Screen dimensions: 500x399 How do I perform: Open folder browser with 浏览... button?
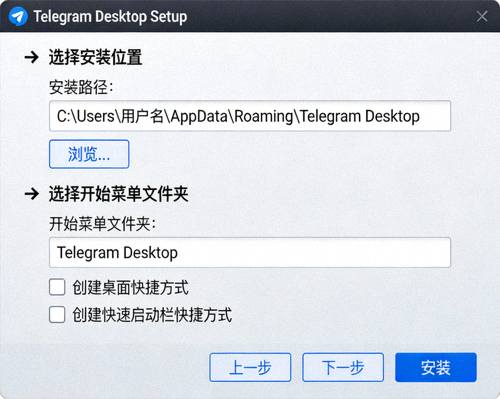[x=89, y=154]
